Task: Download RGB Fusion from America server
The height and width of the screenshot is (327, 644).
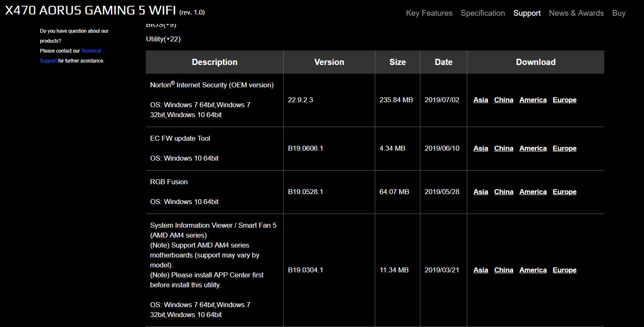Action: tap(533, 192)
